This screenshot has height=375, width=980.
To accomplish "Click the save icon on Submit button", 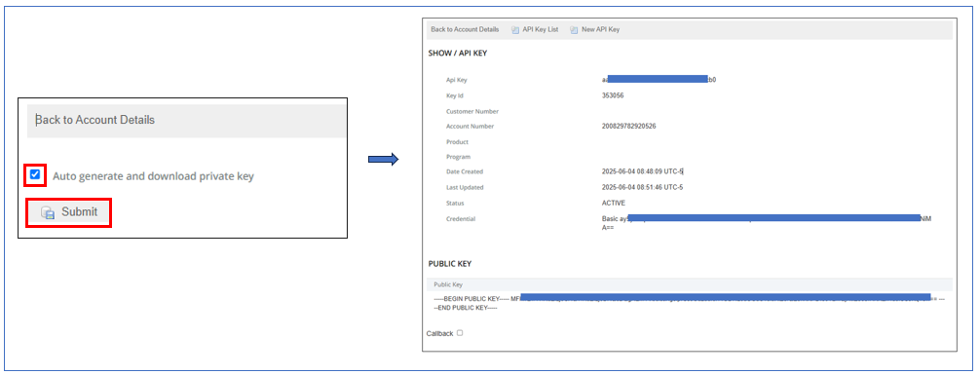I will (x=48, y=212).
